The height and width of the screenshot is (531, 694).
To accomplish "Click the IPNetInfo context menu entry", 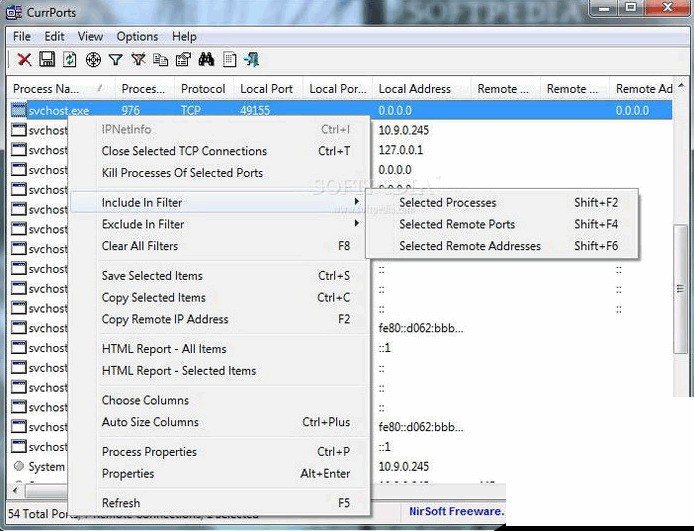I will (x=220, y=129).
